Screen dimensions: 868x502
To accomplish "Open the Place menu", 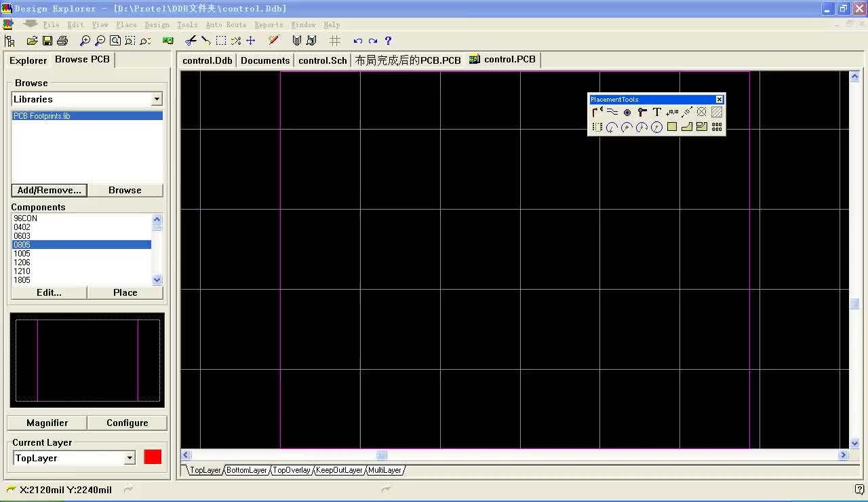I will 126,24.
